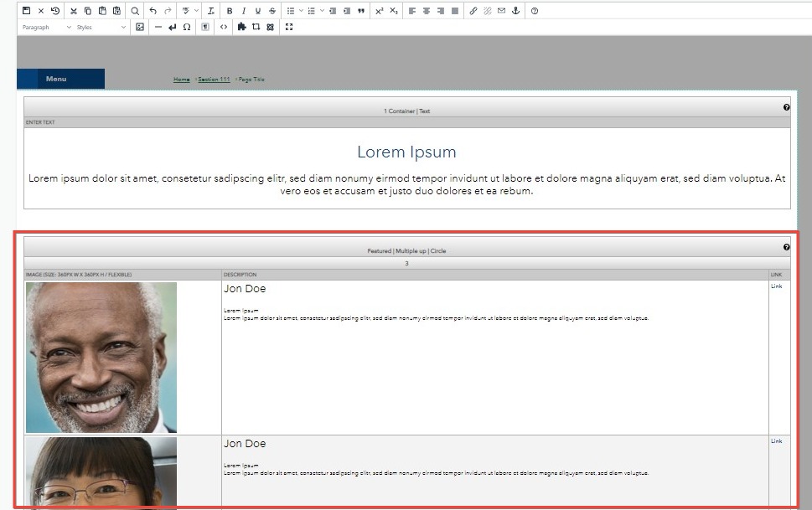Click Link in second Jon Doe row
812x510 pixels.
[x=776, y=441]
